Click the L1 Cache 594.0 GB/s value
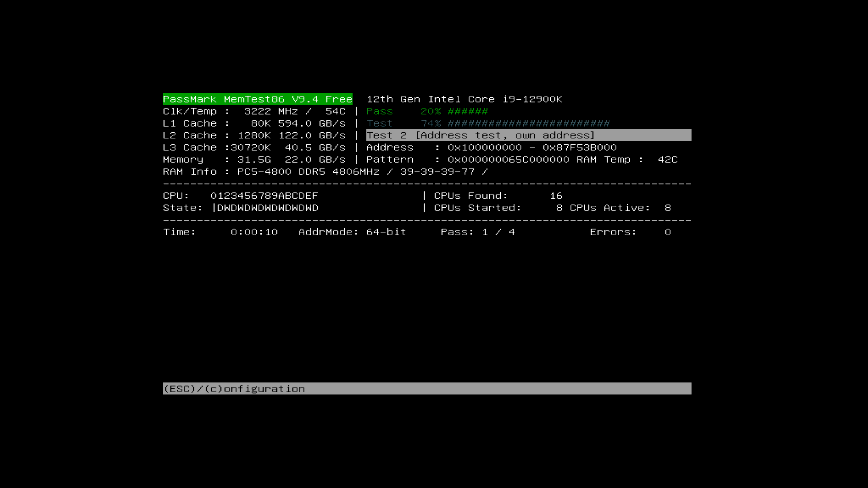 311,123
